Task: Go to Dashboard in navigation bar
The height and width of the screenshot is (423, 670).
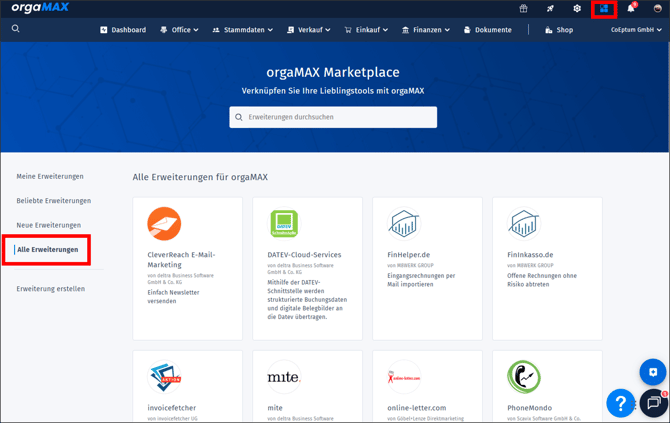Action: [123, 30]
